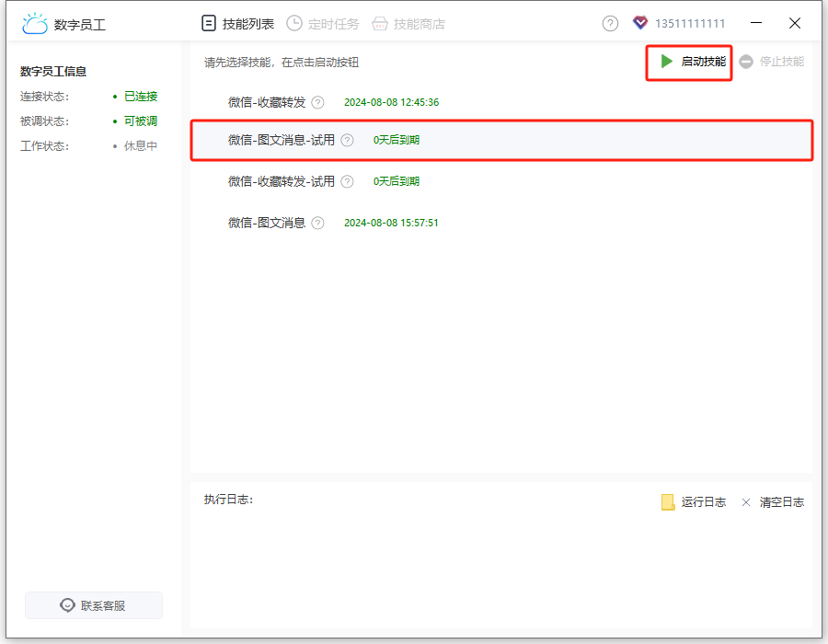Image resolution: width=828 pixels, height=644 pixels.
Task: Open the 技能商店 tab
Action: pos(408,24)
